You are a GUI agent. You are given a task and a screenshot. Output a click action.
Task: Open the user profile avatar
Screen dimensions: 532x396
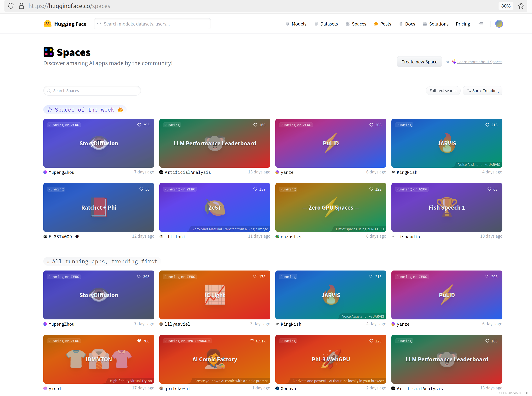coord(499,24)
